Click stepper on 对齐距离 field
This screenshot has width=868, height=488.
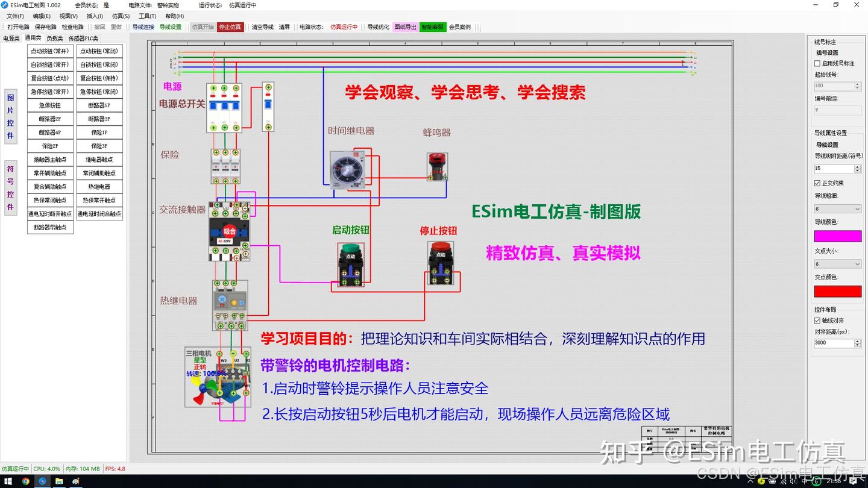click(x=858, y=343)
